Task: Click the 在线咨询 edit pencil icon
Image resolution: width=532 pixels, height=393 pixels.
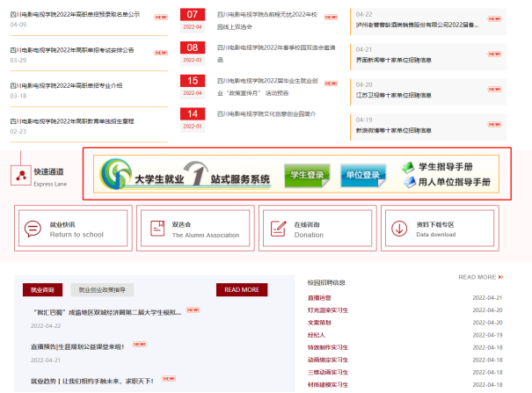Action: [x=278, y=229]
